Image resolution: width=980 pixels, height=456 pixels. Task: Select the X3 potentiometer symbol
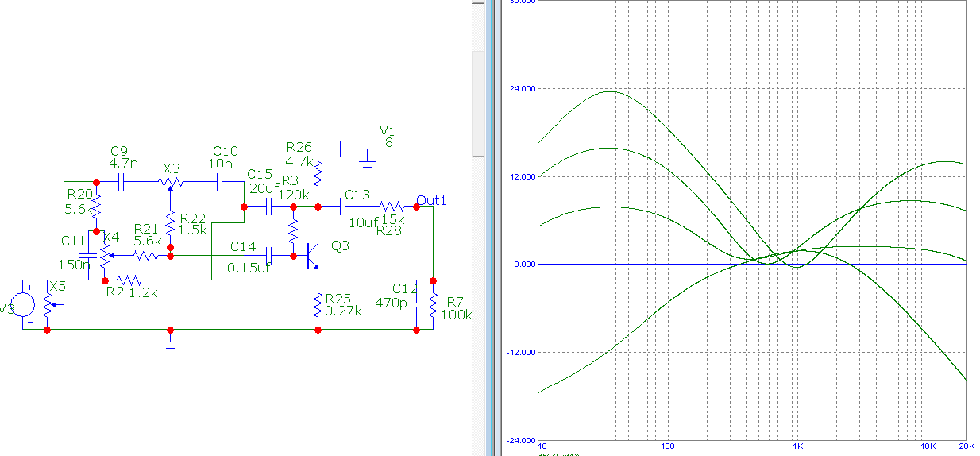tap(170, 184)
